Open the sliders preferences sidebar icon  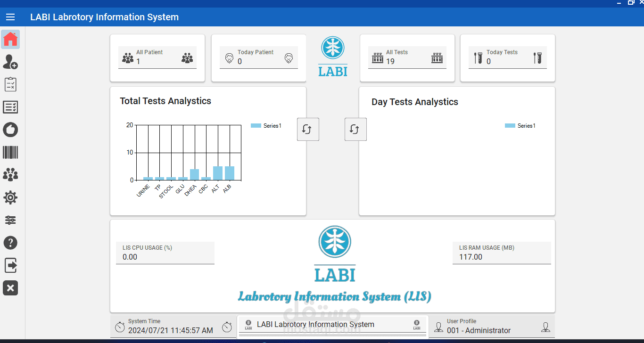click(10, 220)
